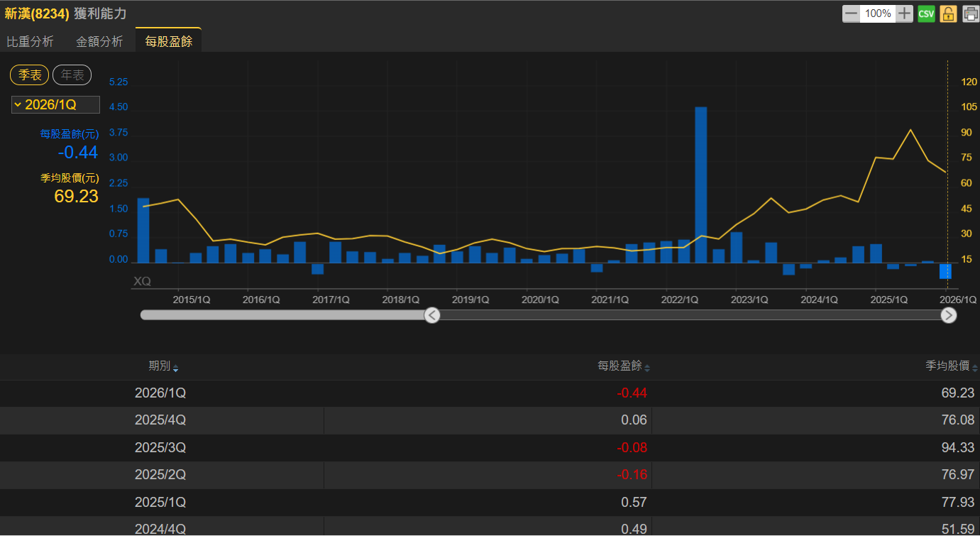Switch to the 比重分析 tab

tap(30, 41)
